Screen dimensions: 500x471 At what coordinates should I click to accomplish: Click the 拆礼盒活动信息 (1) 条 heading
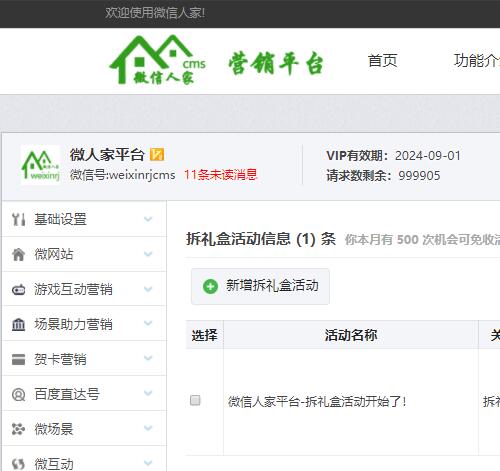point(261,239)
